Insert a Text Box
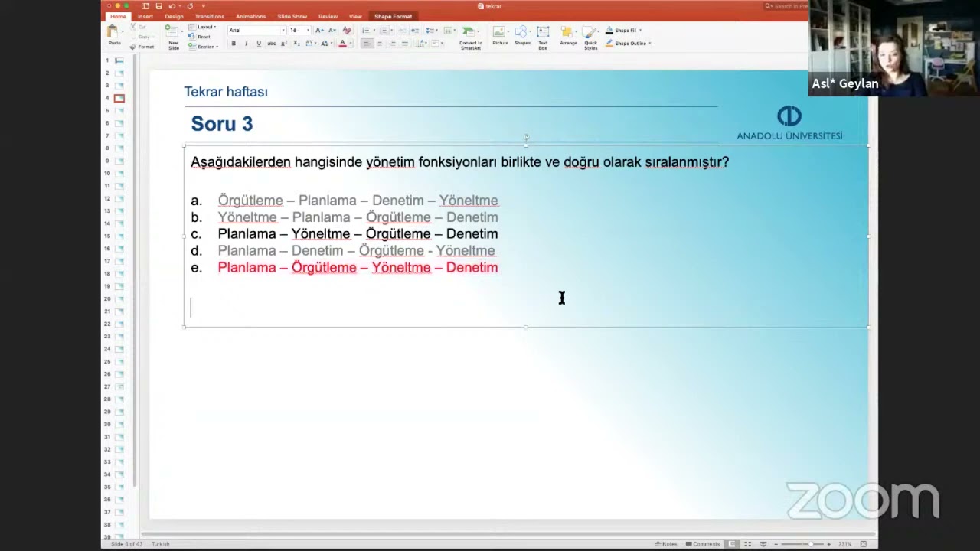The width and height of the screenshot is (980, 551). (543, 36)
